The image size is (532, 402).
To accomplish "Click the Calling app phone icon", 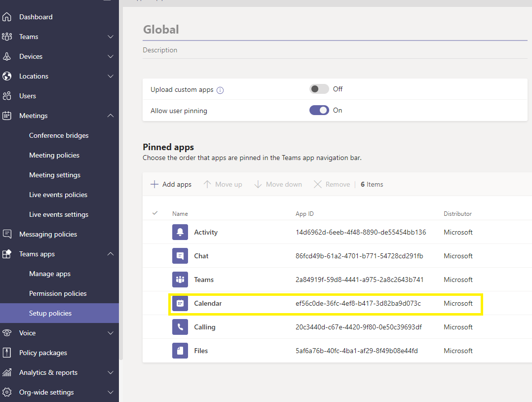I will (x=180, y=327).
